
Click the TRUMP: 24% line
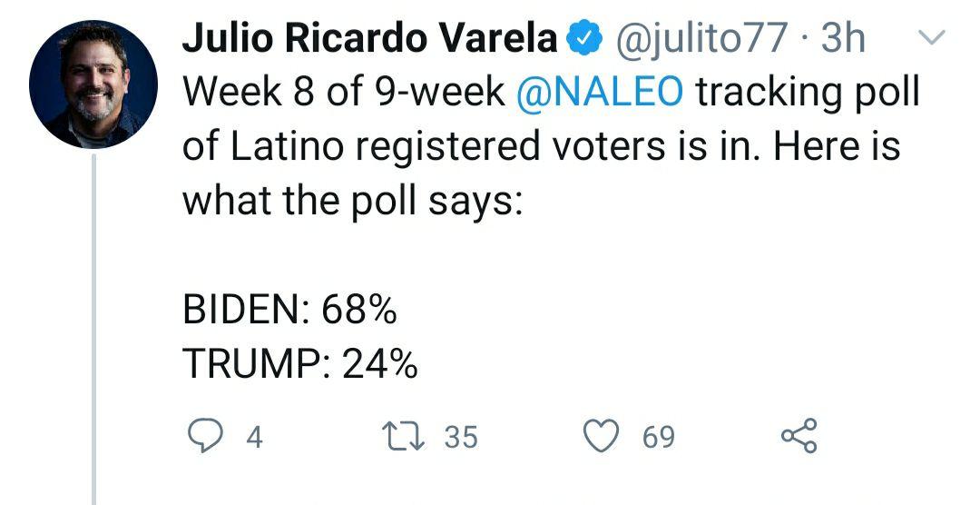click(300, 364)
